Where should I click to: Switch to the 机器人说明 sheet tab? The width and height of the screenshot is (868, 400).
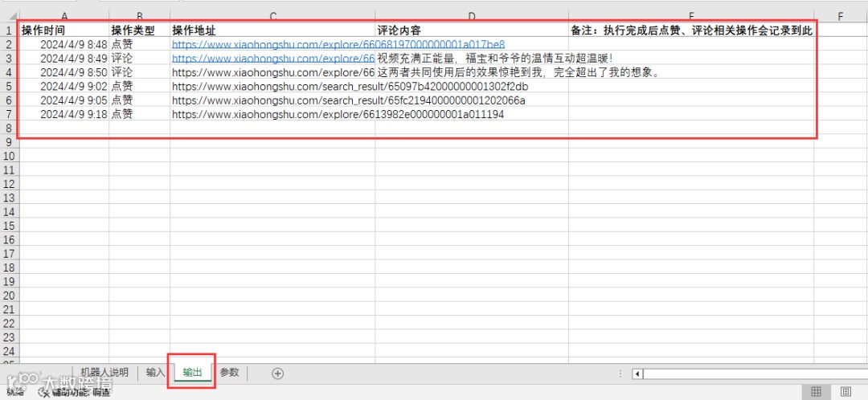pos(104,373)
